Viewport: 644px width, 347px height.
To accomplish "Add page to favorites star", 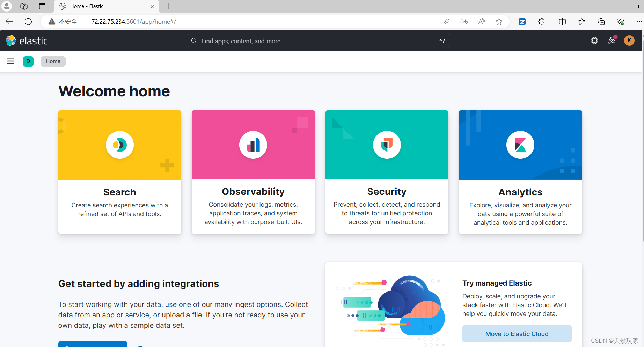I will [x=499, y=22].
